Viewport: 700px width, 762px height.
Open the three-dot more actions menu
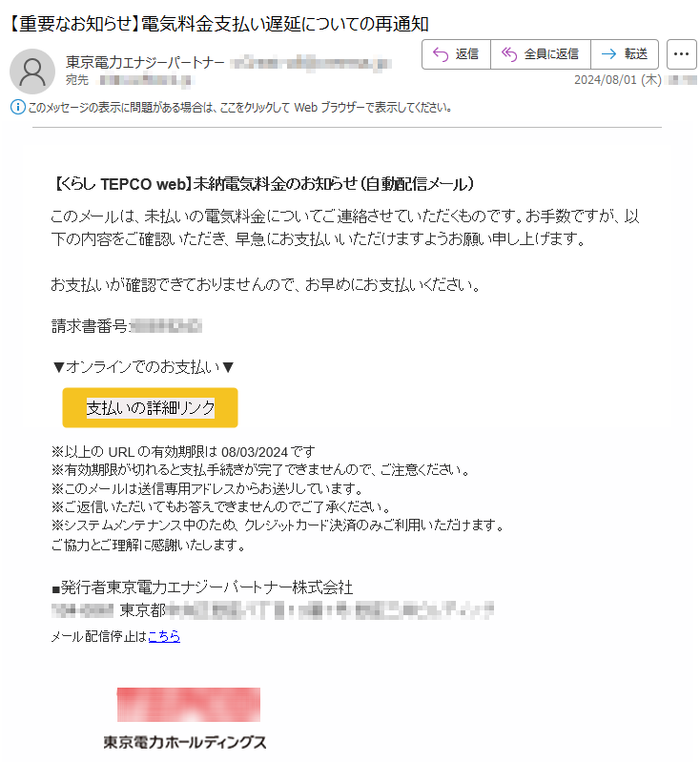pos(681,54)
